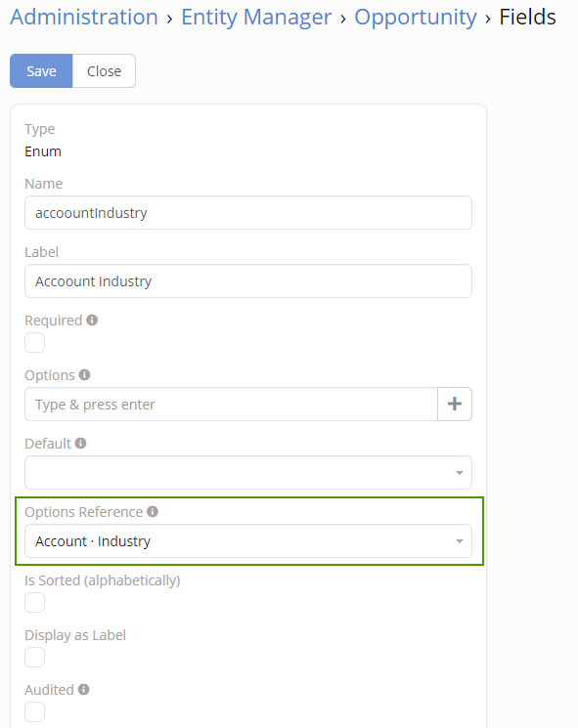Open the Options Reference dropdown

(248, 541)
